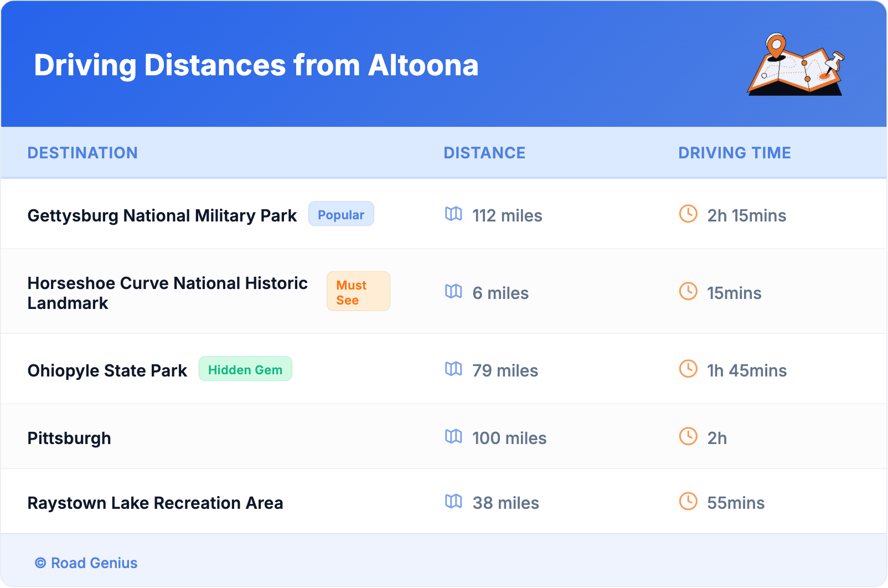Click the clock icon beside 1h 45mins
888x588 pixels.
688,369
